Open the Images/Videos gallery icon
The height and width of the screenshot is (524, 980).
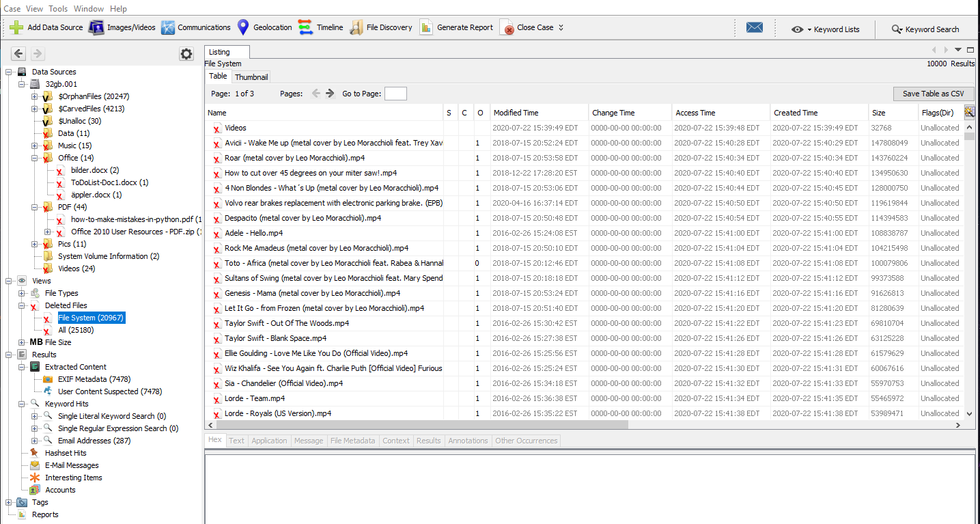click(x=96, y=27)
